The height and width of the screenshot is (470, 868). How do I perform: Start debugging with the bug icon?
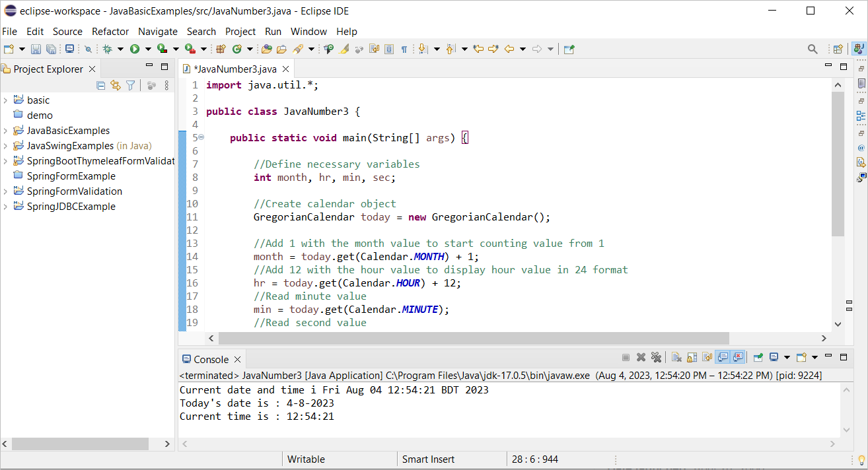coord(108,49)
